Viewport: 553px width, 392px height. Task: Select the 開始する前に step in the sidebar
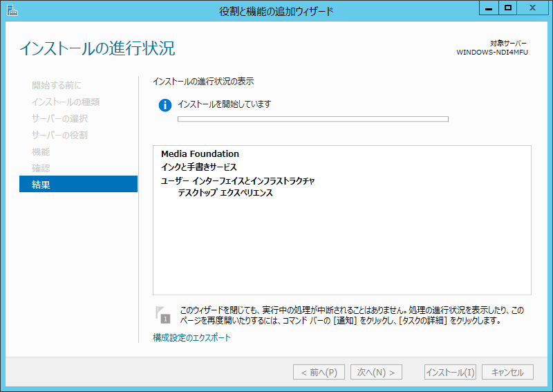coord(57,85)
